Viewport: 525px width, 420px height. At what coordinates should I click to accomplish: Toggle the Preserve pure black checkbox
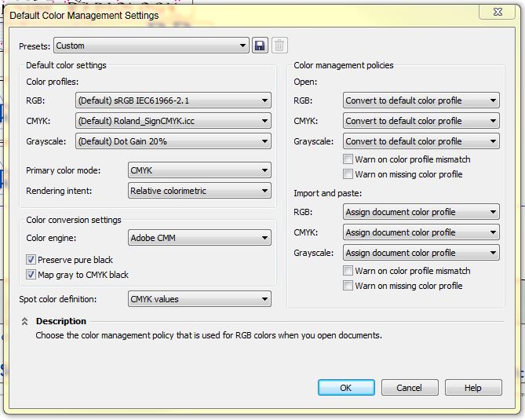point(31,260)
